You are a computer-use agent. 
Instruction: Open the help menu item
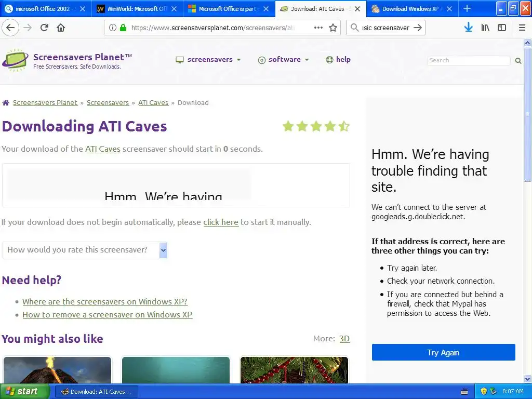point(338,60)
